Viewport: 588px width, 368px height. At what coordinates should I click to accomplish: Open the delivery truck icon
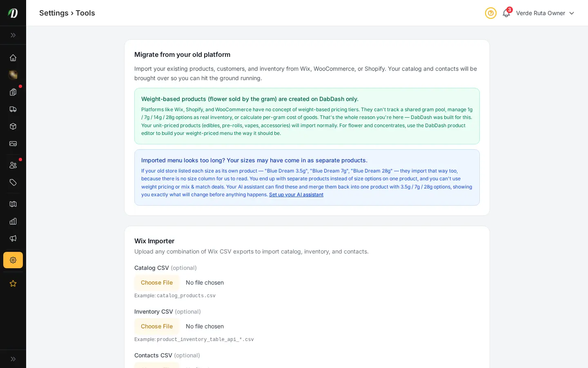13,109
